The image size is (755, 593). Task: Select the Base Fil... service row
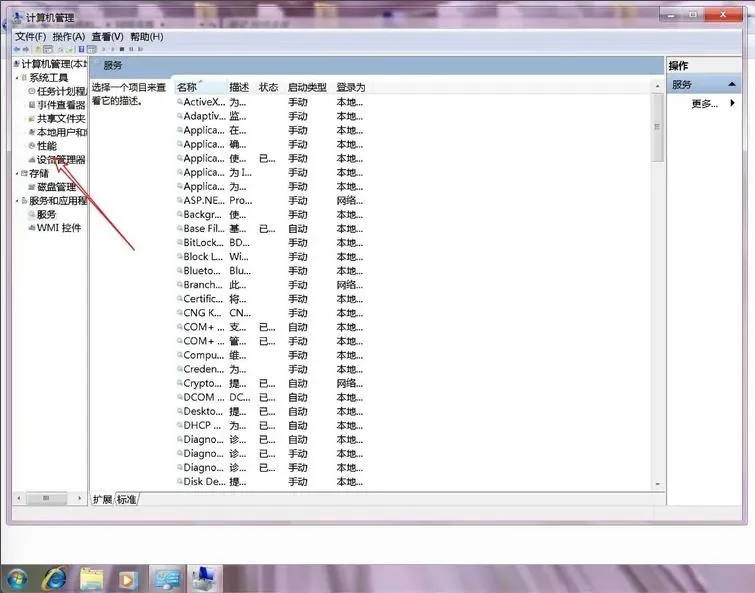pyautogui.click(x=270, y=229)
